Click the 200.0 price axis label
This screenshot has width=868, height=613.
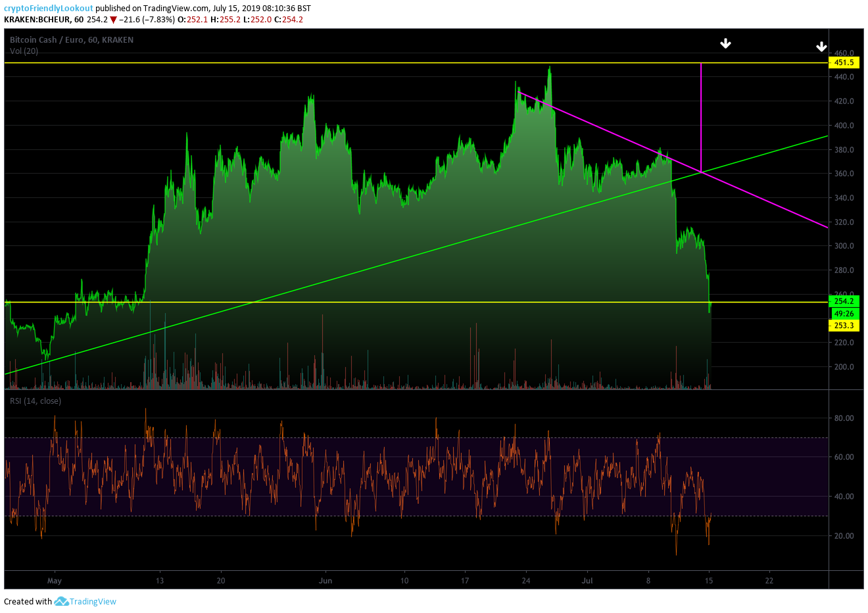pos(844,367)
